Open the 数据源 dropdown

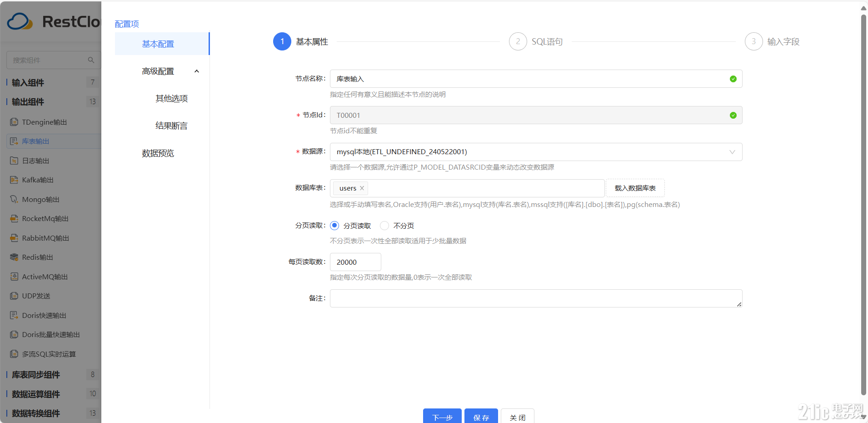click(x=536, y=152)
